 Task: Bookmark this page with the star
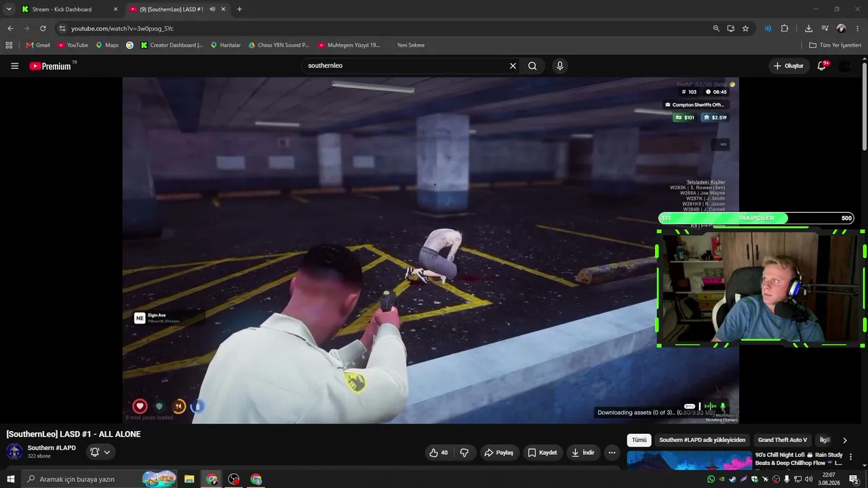745,28
